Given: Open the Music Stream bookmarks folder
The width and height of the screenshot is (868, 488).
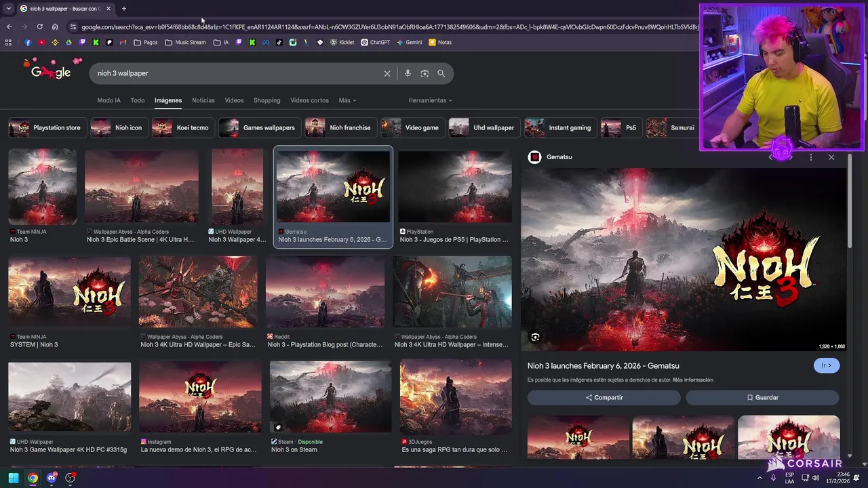Looking at the screenshot, I should point(185,42).
